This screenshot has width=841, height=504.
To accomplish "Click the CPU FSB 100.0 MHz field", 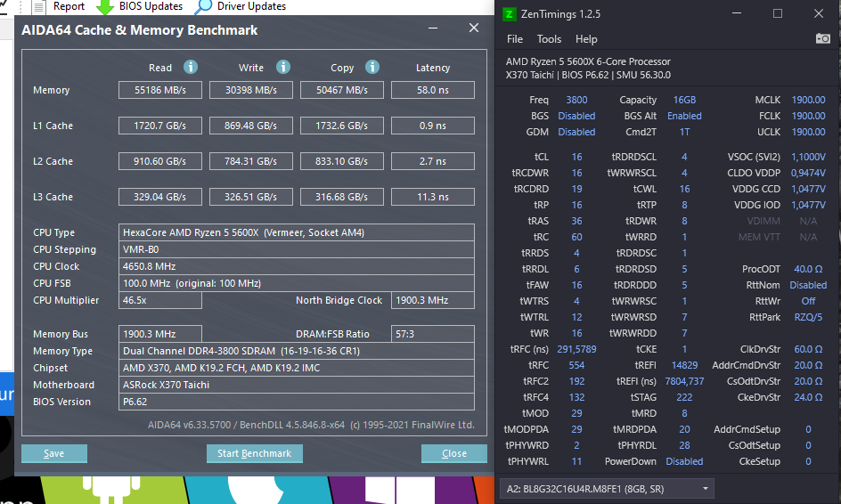I will pyautogui.click(x=297, y=283).
